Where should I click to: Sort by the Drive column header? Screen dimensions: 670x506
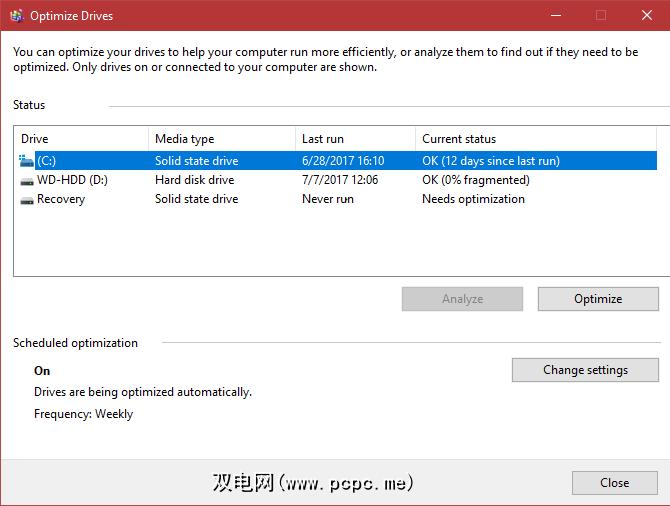(82, 139)
